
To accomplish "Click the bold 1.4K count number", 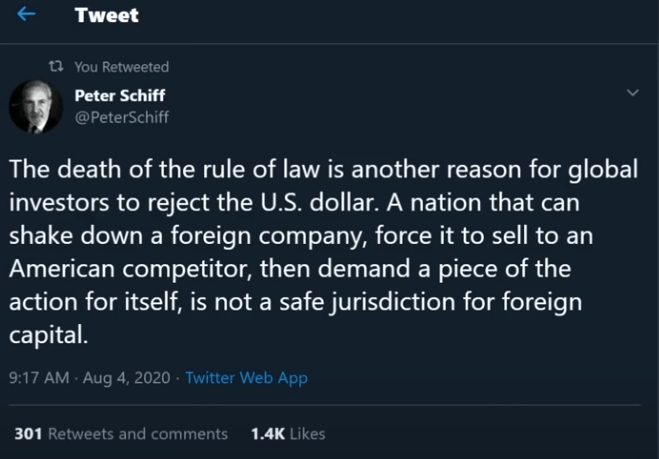I will tap(268, 433).
